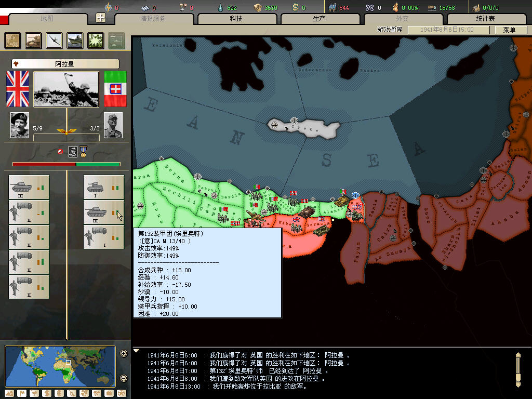Click the rare materials resource icon
The width and height of the screenshot is (532, 399).
coord(183,7)
